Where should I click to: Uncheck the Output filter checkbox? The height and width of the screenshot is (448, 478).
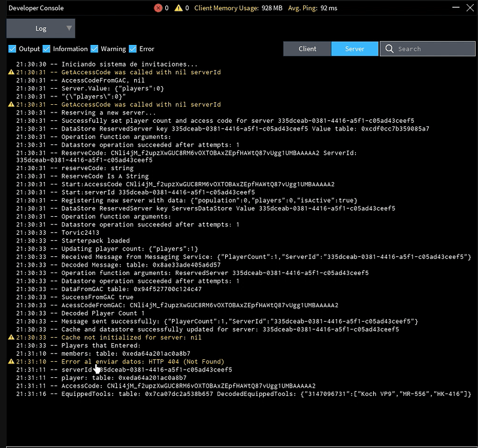(12, 49)
